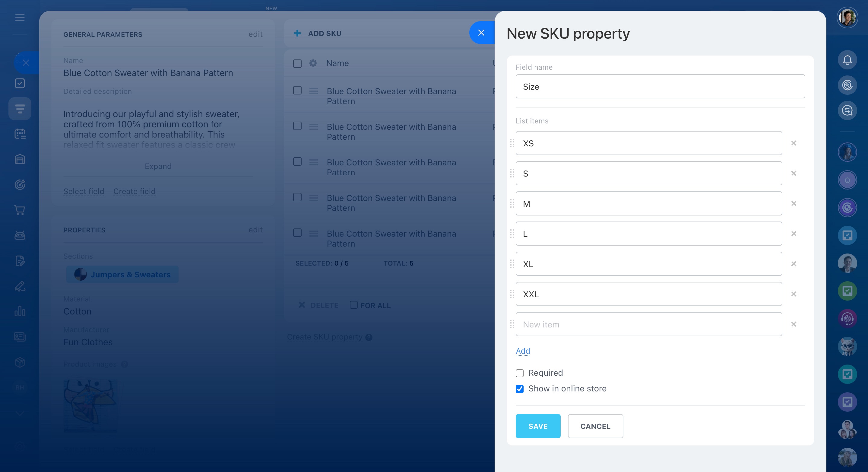Click the grid settings gear icon
Image resolution: width=868 pixels, height=472 pixels.
pos(313,63)
